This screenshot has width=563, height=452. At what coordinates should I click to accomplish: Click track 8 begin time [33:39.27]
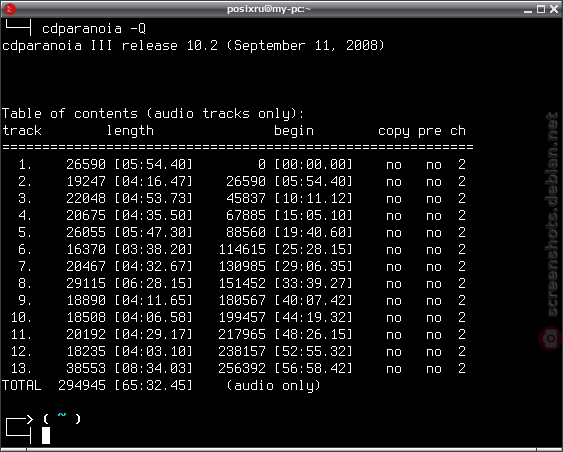[x=314, y=283]
